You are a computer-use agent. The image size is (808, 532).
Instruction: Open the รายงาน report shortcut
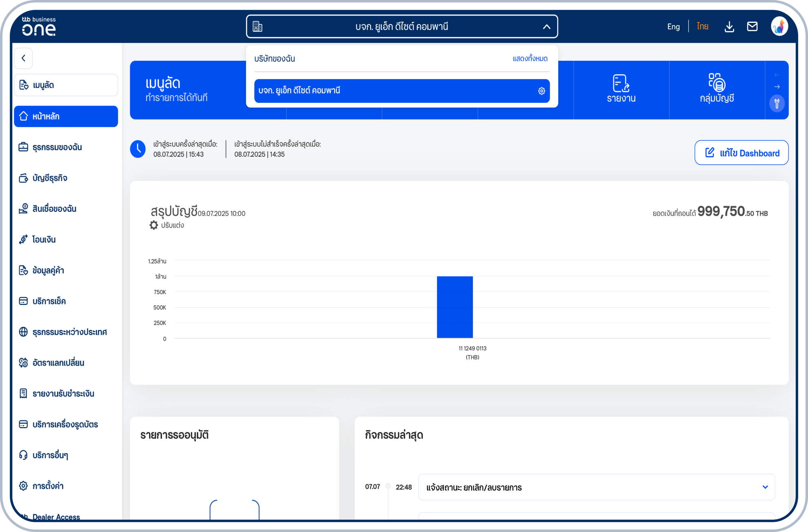point(621,89)
